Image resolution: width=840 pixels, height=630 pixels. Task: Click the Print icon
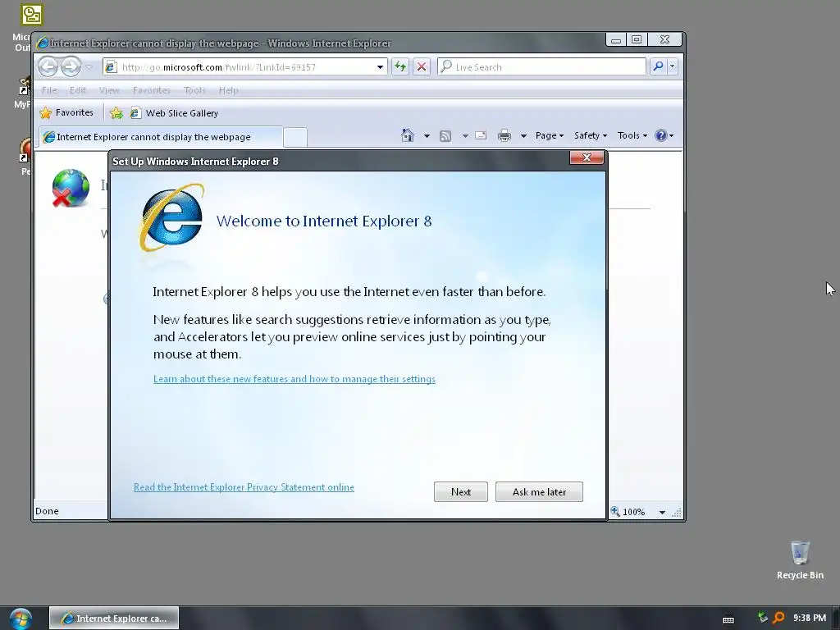[x=504, y=135]
